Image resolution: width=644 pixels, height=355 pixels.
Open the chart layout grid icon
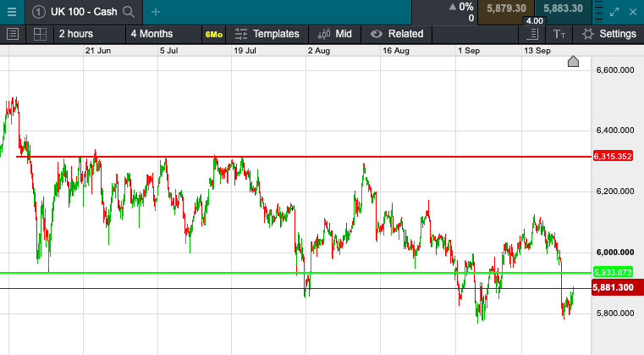[x=40, y=34]
